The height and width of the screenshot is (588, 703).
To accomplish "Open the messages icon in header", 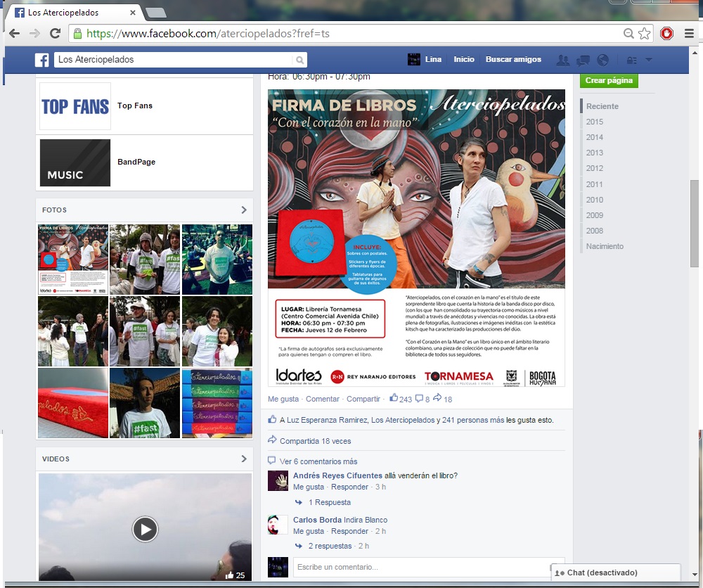I will point(583,60).
